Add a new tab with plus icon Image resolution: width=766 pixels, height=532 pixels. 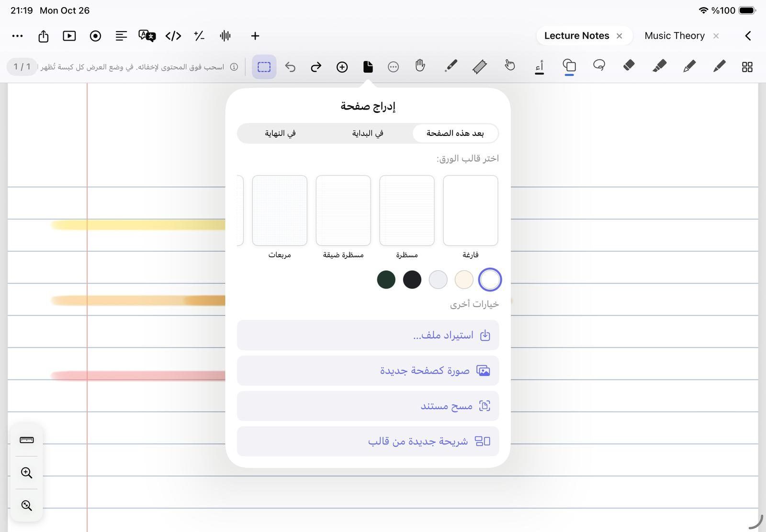[255, 36]
